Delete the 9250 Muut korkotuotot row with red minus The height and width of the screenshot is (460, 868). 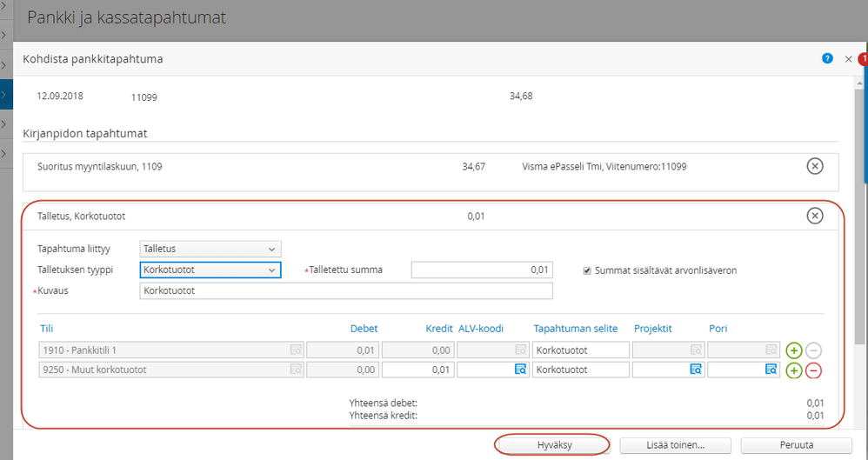pos(813,370)
